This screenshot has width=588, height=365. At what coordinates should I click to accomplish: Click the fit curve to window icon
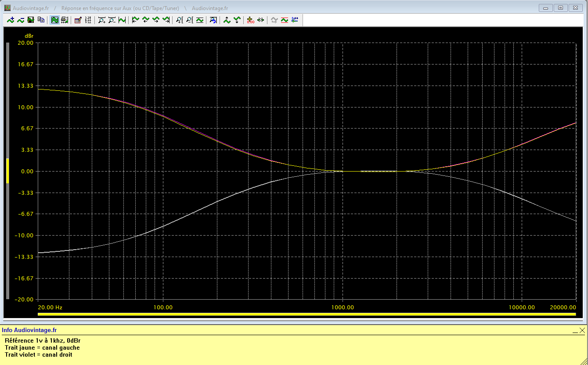click(x=122, y=20)
